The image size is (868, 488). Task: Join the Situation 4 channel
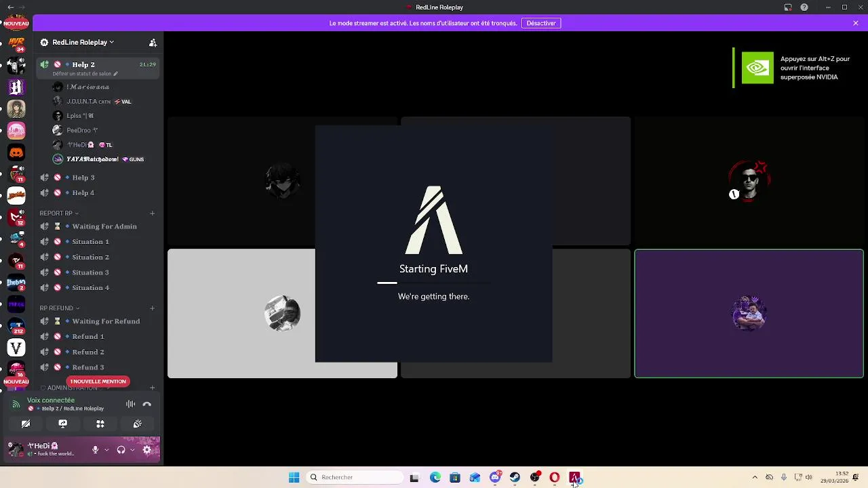click(98, 287)
